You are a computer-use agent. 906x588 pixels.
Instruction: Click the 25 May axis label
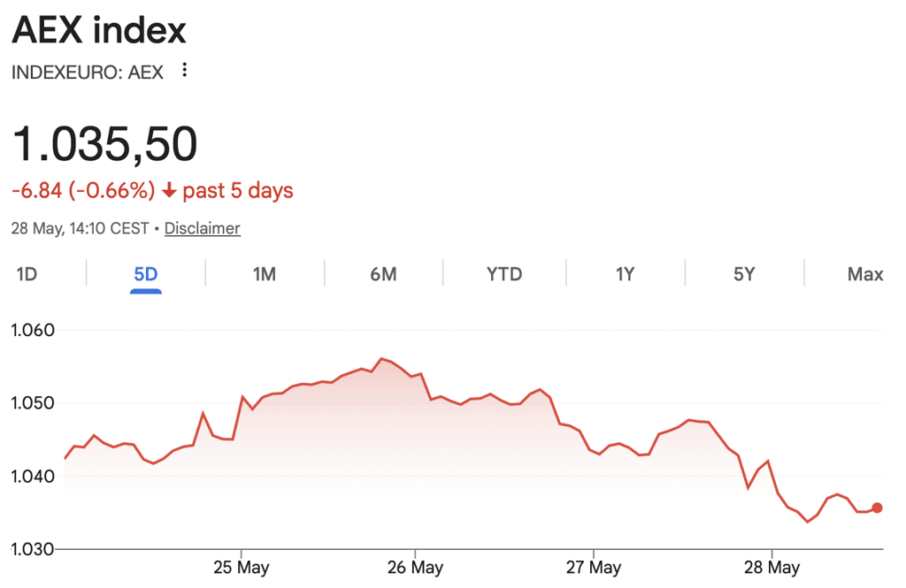[241, 567]
